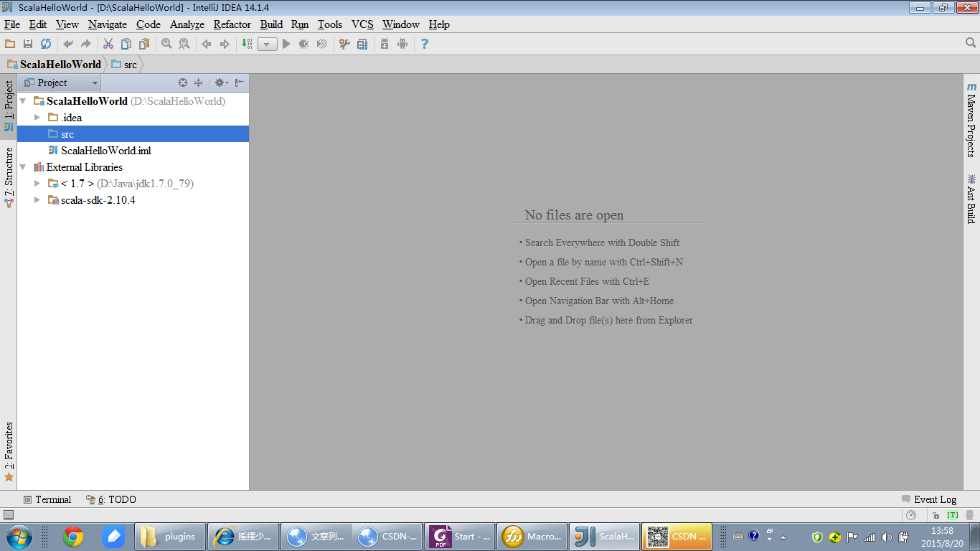Toggle the 2: Favorites side tab

tap(9, 452)
